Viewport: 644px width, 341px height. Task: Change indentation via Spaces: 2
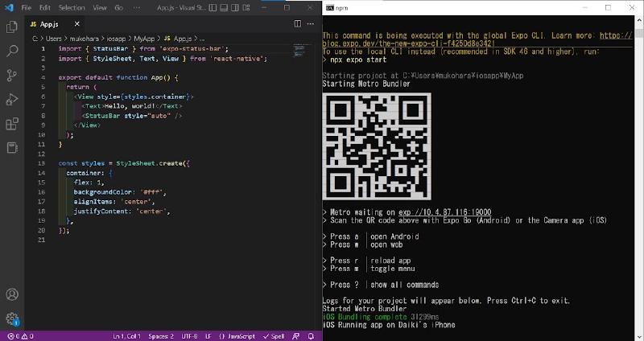(161, 336)
